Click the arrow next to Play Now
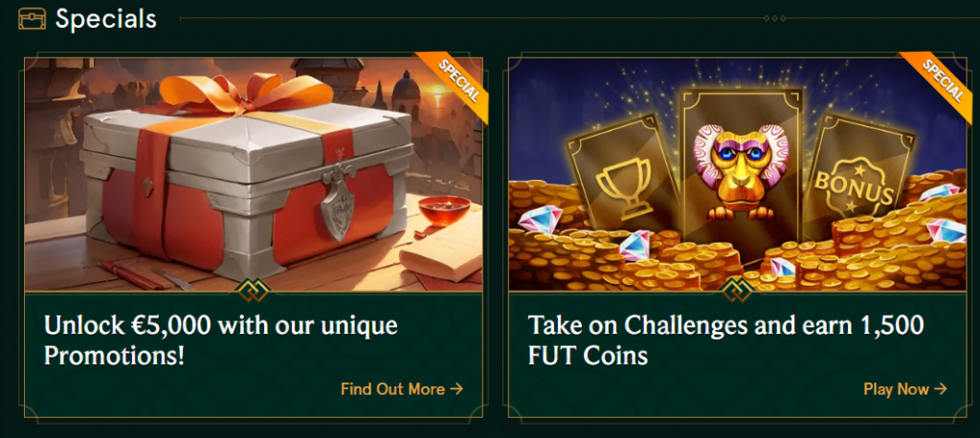The width and height of the screenshot is (980, 438). 941,388
